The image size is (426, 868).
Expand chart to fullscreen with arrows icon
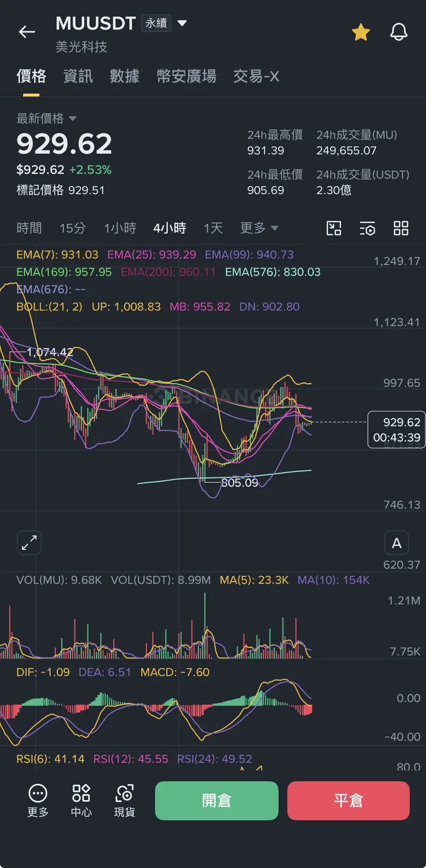click(x=29, y=543)
